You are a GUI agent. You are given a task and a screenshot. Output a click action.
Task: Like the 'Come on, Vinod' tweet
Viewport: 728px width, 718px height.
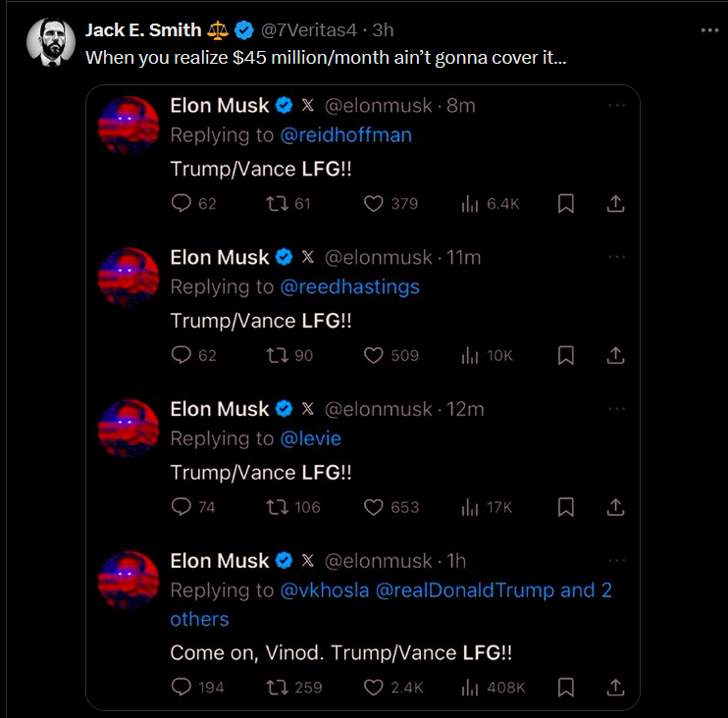click(374, 688)
